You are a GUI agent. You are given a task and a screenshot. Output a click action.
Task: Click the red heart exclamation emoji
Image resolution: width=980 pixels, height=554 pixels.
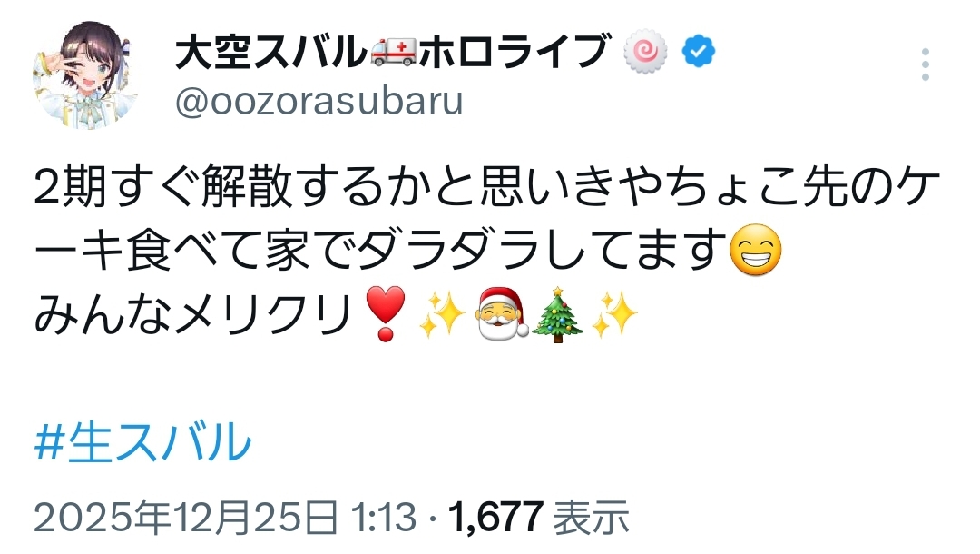(x=385, y=313)
